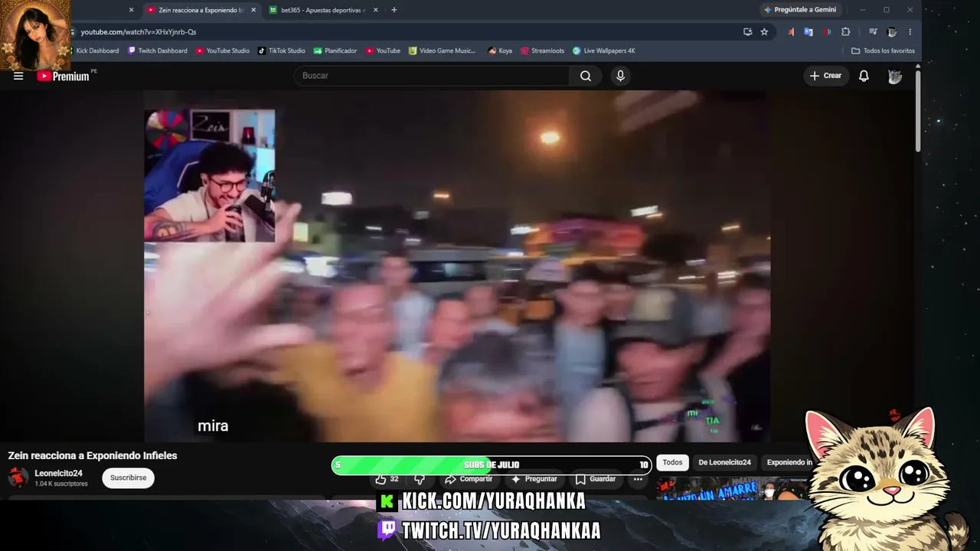Dislike the video with thumbs down
The image size is (980, 551).
(x=420, y=479)
